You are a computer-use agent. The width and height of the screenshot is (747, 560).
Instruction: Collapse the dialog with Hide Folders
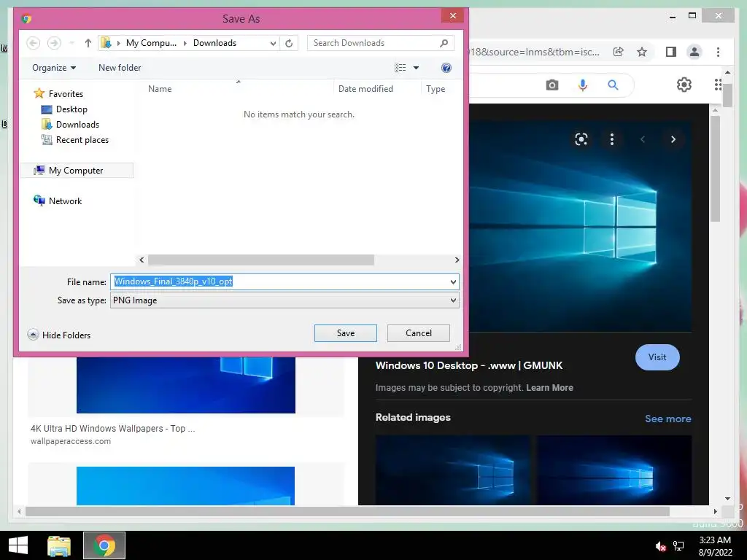pos(59,335)
